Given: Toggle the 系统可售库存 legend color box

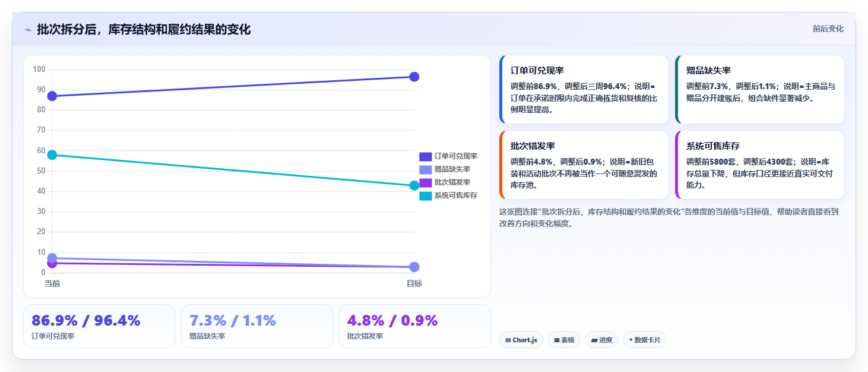Looking at the screenshot, I should click(x=425, y=196).
